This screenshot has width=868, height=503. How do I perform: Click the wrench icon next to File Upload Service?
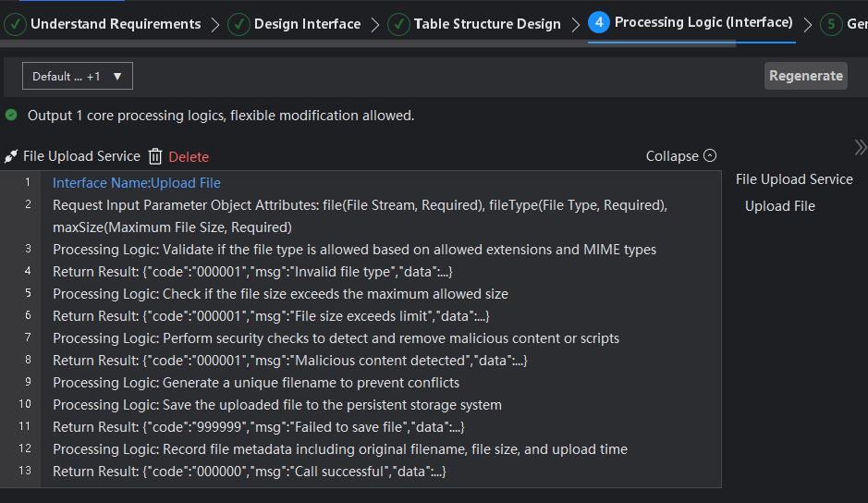pos(11,157)
